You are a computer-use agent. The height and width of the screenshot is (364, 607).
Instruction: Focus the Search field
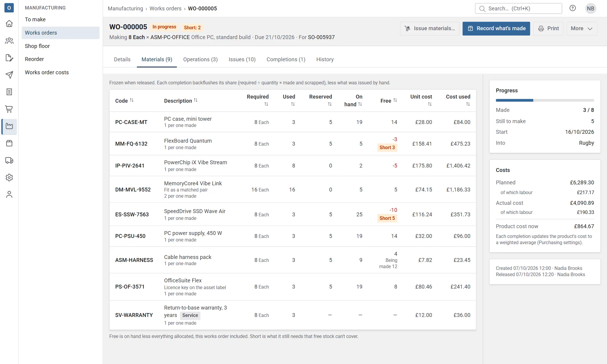coord(518,9)
